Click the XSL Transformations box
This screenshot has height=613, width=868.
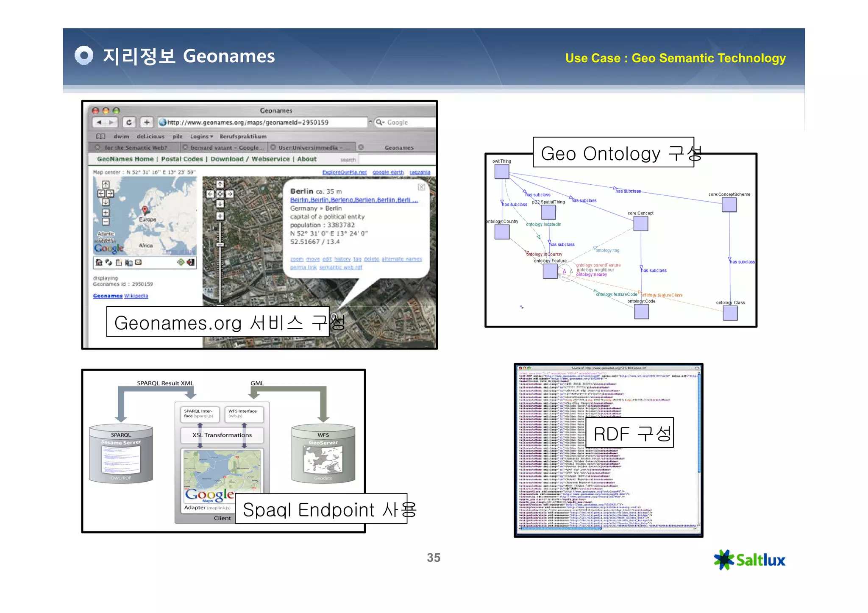click(222, 435)
